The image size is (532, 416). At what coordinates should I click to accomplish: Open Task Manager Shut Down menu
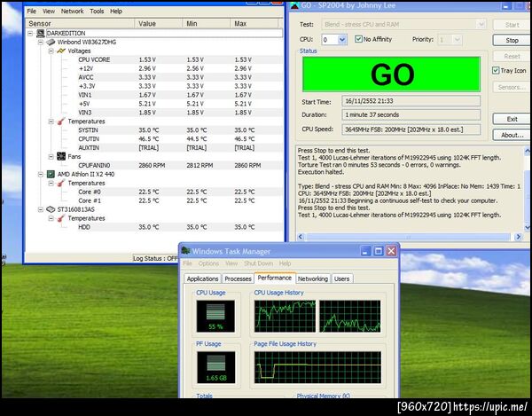tap(258, 263)
